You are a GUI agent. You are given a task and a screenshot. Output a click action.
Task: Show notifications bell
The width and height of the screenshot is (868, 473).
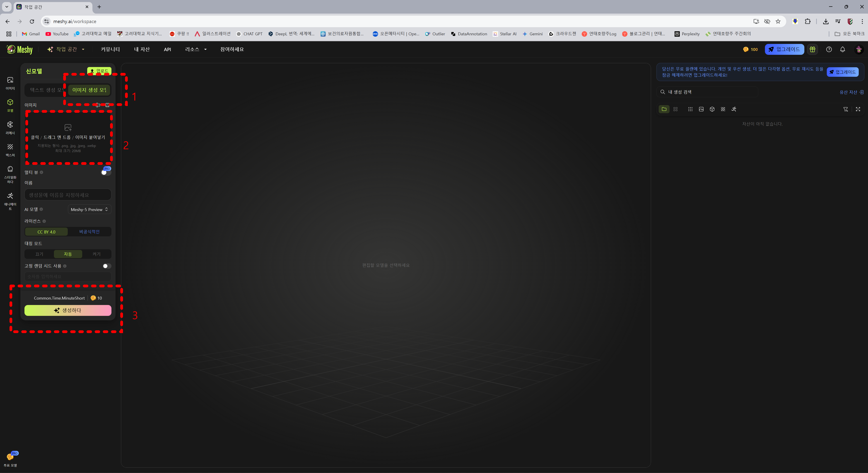pyautogui.click(x=842, y=49)
